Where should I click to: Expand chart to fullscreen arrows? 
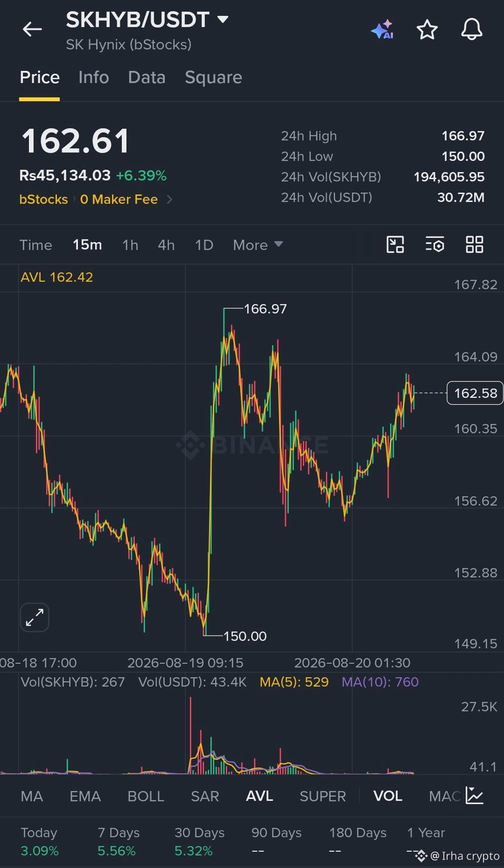point(35,618)
